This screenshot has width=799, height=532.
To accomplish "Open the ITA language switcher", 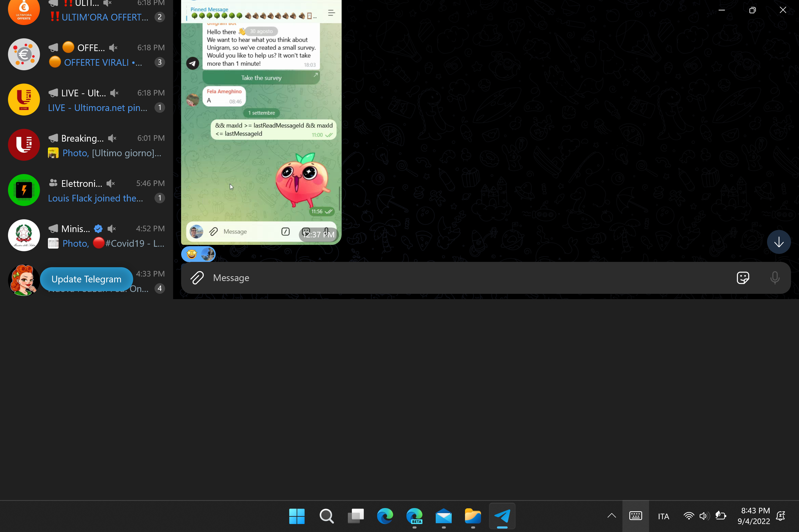I will 663,516.
